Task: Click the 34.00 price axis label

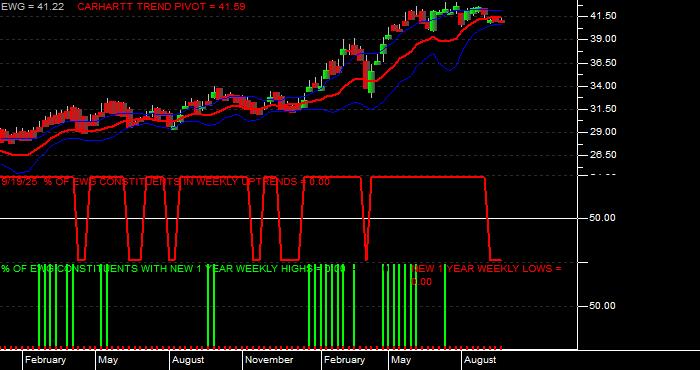Action: [x=603, y=86]
